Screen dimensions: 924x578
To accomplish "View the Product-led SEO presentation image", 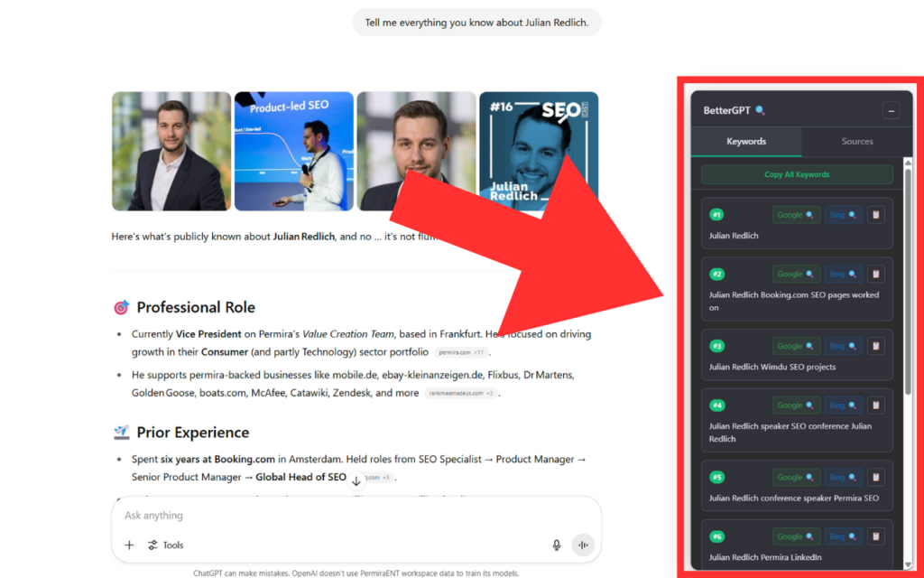I will [x=294, y=151].
